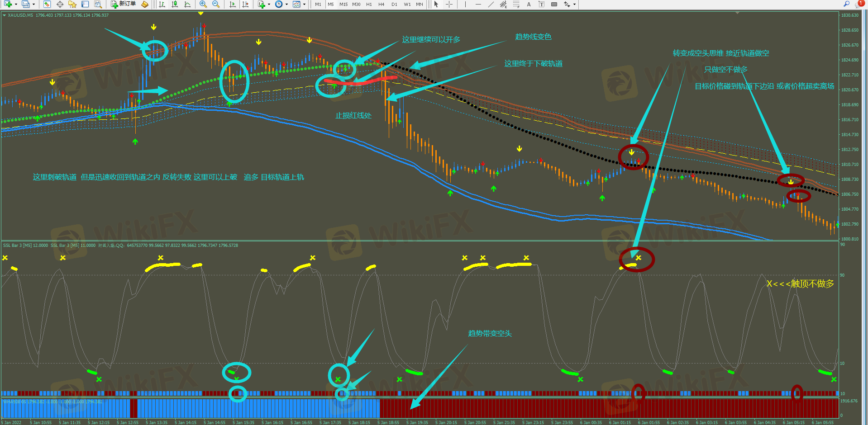Image resolution: width=868 pixels, height=425 pixels.
Task: Open the notifications chat bubble
Action: coord(859,4)
